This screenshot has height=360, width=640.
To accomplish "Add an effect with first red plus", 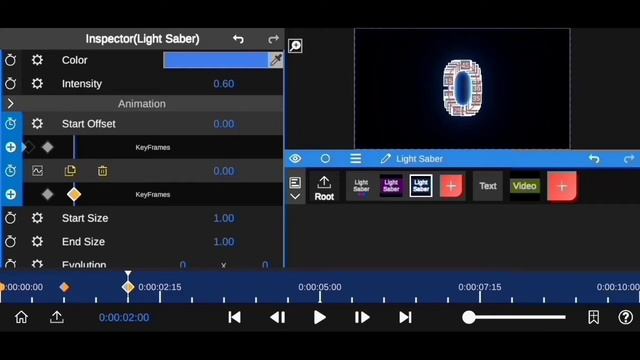I will click(x=451, y=187).
